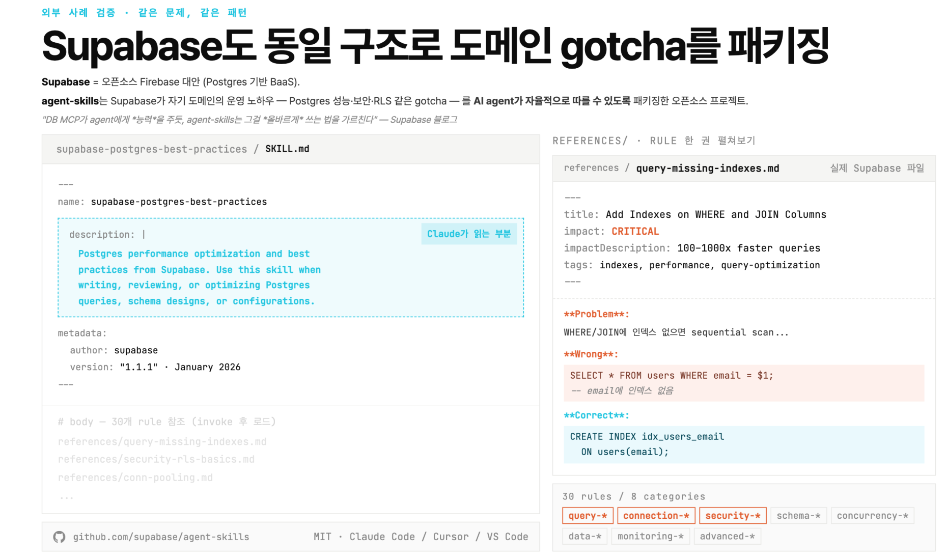This screenshot has width=947, height=560.
Task: Click the **Correct**: heading
Action: [x=596, y=415]
